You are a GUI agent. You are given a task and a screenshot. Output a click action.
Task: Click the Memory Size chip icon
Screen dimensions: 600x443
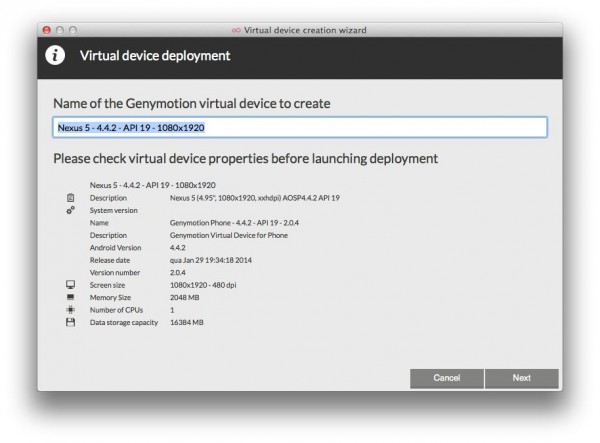[x=70, y=297]
